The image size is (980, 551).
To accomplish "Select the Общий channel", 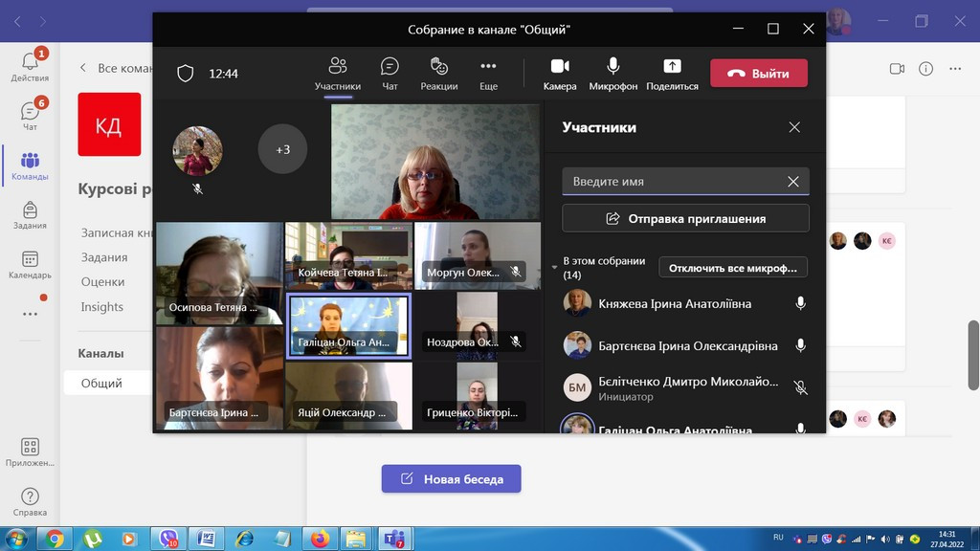I will 101,383.
